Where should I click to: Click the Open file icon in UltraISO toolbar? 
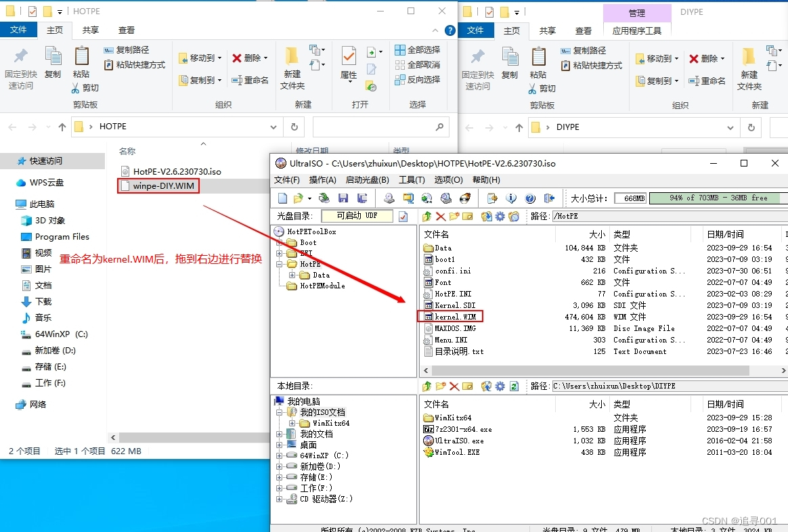pos(299,198)
